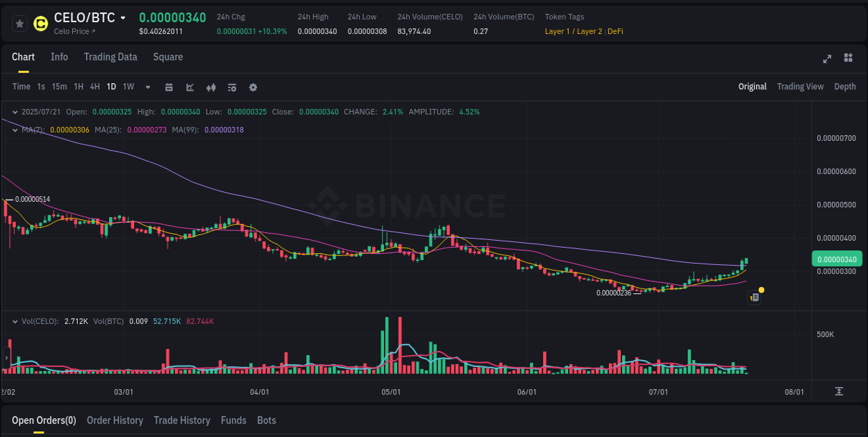The height and width of the screenshot is (437, 868).
Task: Switch chart to Trading View mode
Action: [800, 87]
